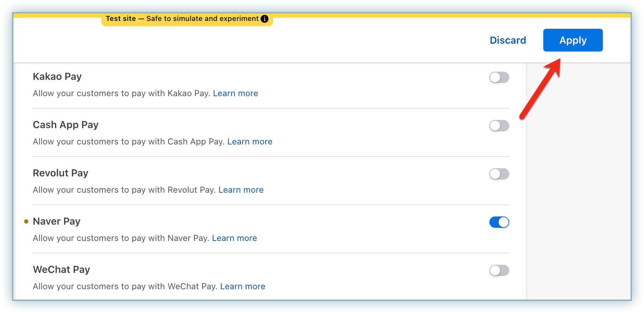
Task: Click the dot indicator beside Naver Pay
Action: pos(26,221)
